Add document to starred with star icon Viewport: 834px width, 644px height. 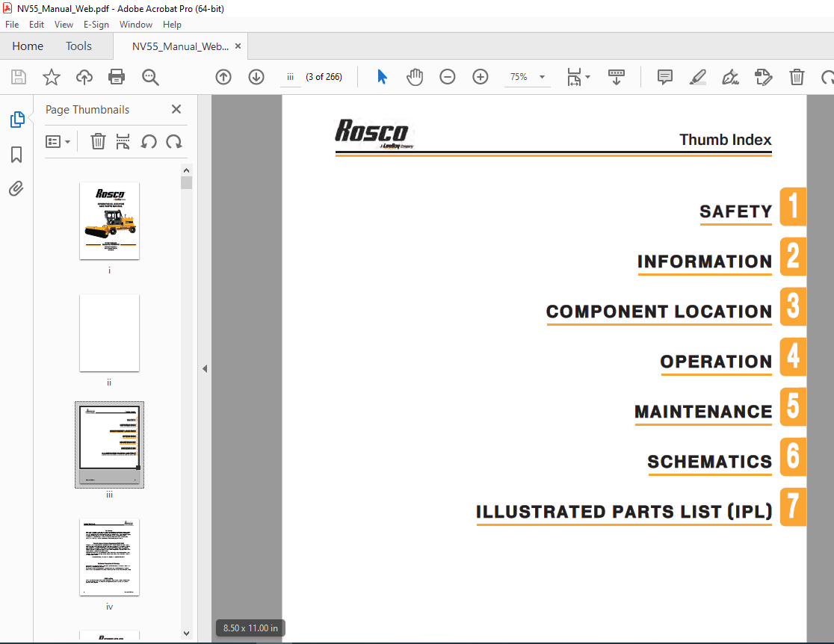[52, 77]
